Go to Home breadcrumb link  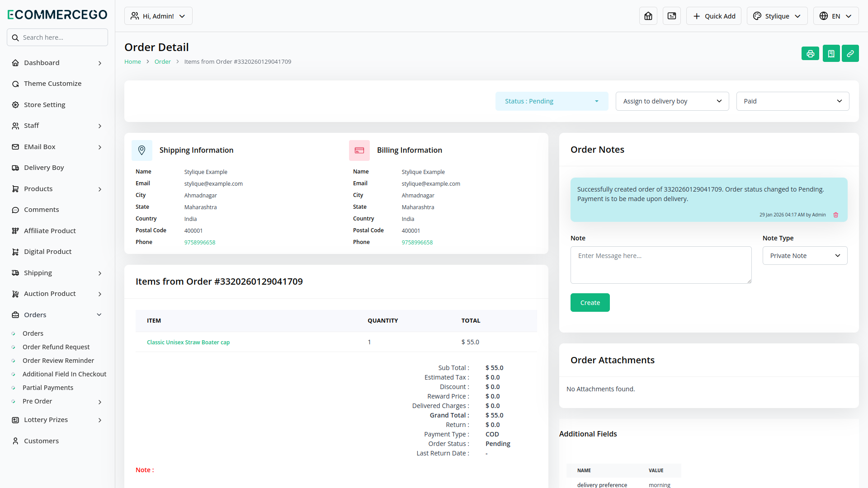coord(132,61)
